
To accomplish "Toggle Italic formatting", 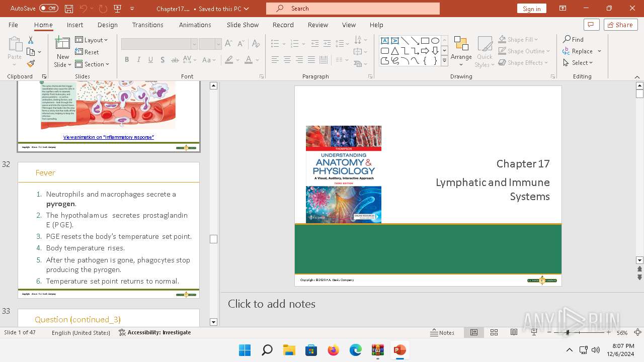I will click(x=138, y=60).
